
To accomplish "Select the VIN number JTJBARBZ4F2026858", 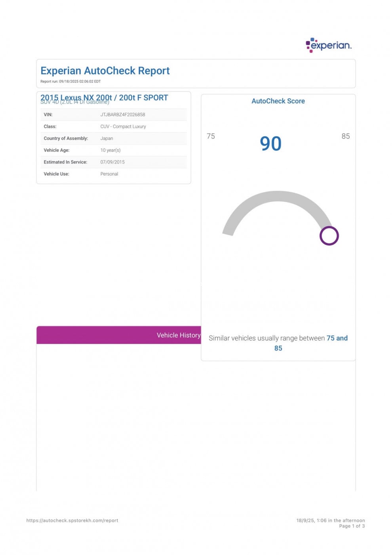I will [x=122, y=115].
